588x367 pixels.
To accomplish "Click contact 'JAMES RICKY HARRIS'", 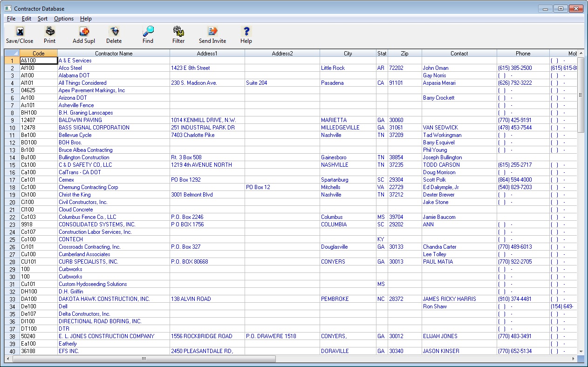I will click(x=459, y=299).
